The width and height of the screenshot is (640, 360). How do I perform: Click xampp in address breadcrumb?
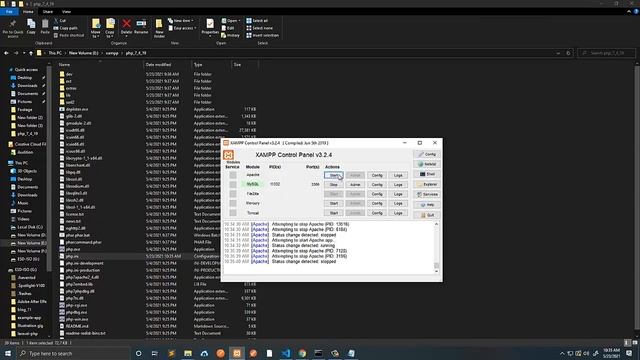pyautogui.click(x=112, y=53)
